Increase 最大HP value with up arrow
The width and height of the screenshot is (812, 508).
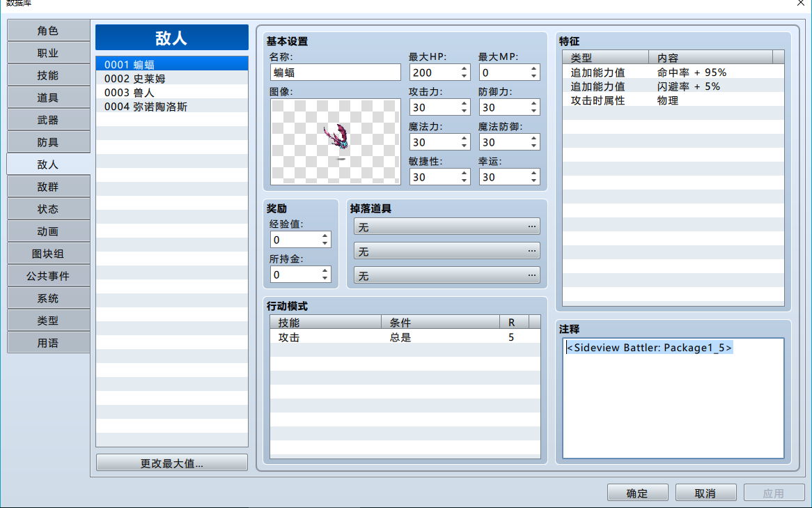464,68
